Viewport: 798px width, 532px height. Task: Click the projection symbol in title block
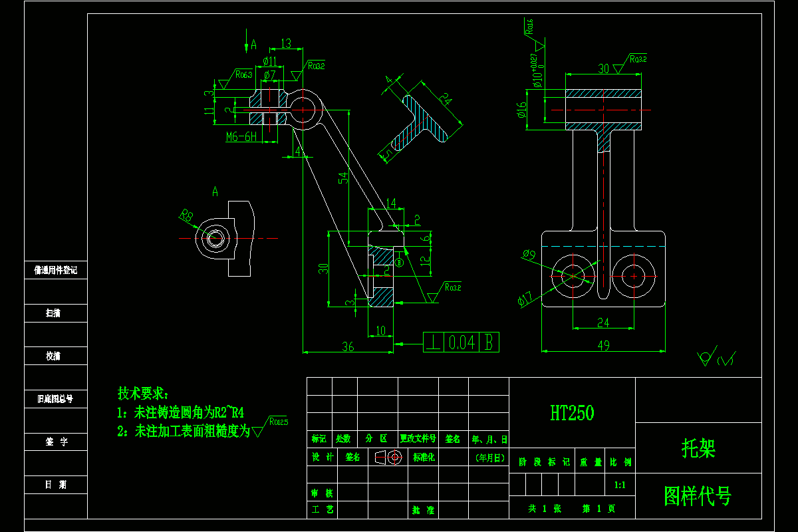[x=388, y=457]
